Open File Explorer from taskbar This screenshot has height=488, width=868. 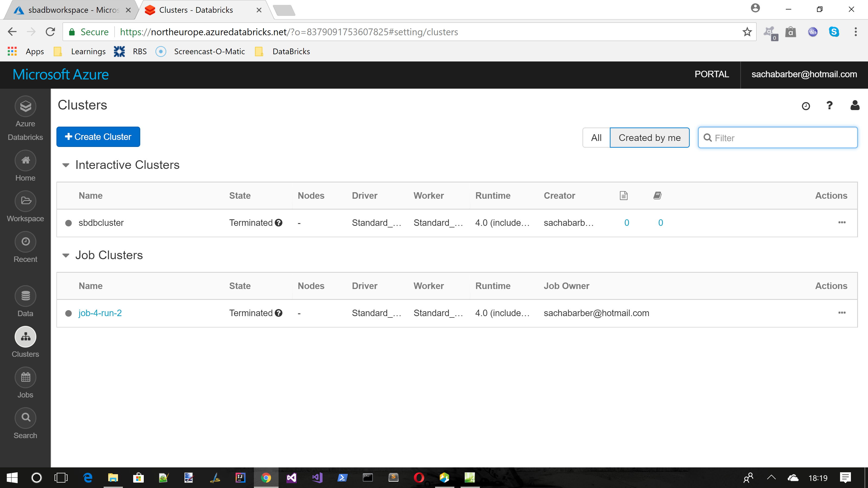(113, 477)
